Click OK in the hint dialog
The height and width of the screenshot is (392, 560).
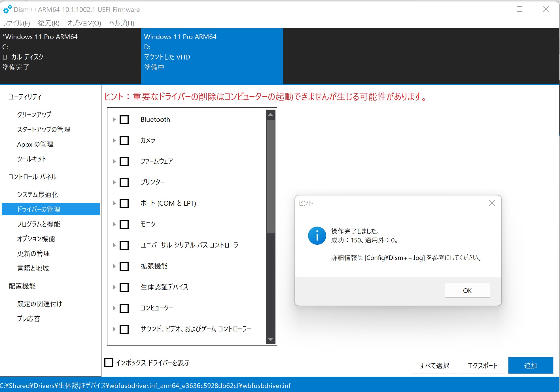pyautogui.click(x=467, y=290)
